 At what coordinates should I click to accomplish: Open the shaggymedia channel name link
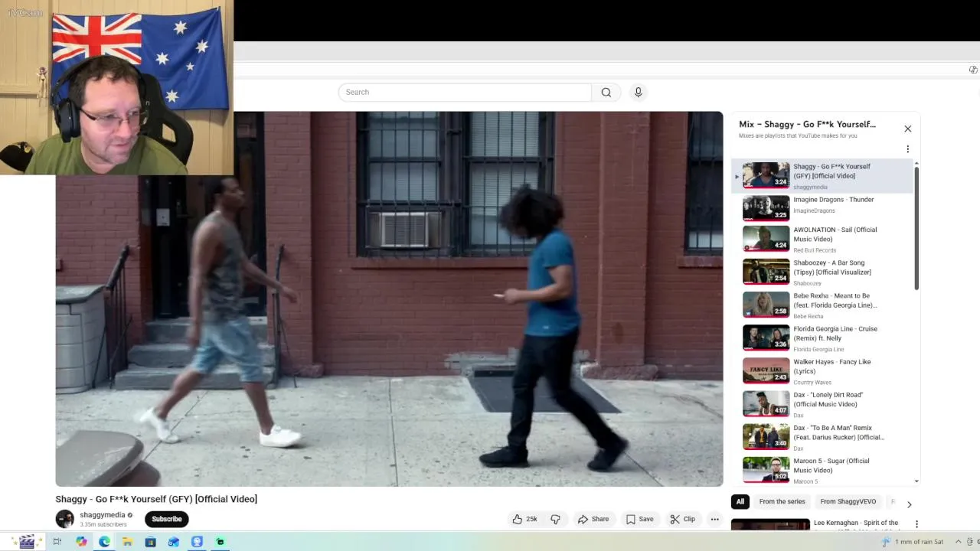[103, 515]
